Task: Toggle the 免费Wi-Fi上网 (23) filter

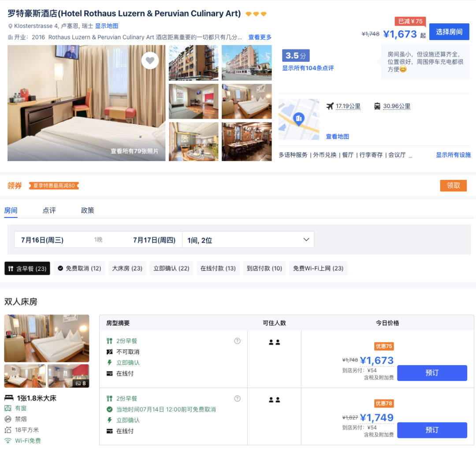Action: click(x=318, y=269)
